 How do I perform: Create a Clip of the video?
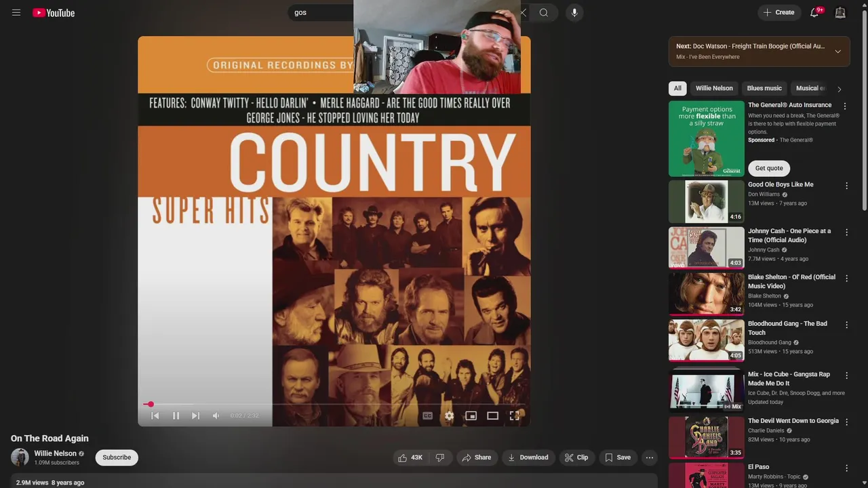point(576,457)
